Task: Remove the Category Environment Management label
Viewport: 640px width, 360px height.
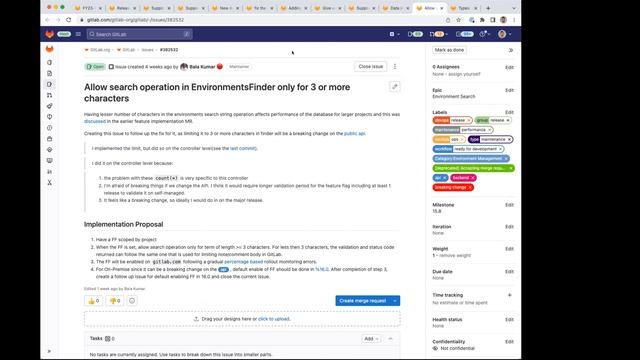Action: (x=506, y=159)
